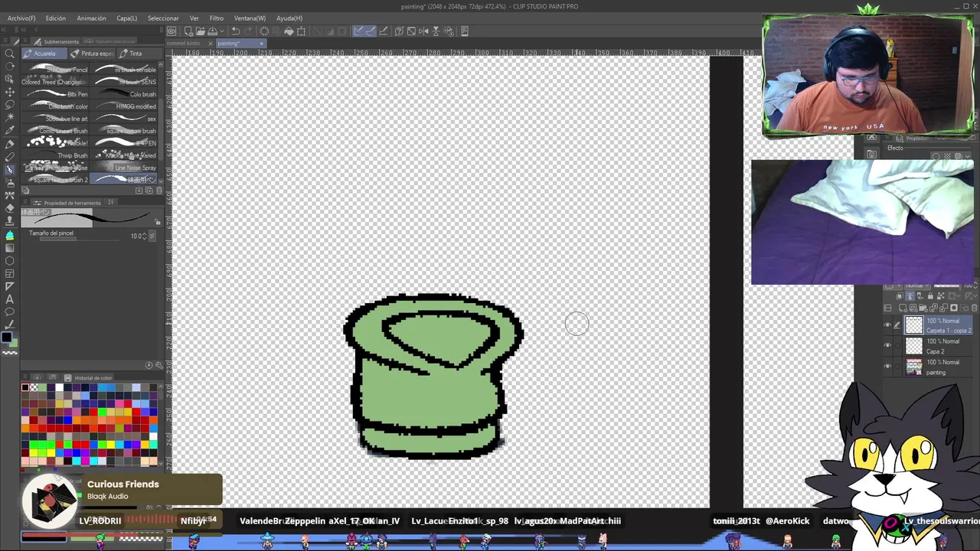Viewport: 980px width, 551px height.
Task: Click the Redo arrow in command bar
Action: [248, 31]
